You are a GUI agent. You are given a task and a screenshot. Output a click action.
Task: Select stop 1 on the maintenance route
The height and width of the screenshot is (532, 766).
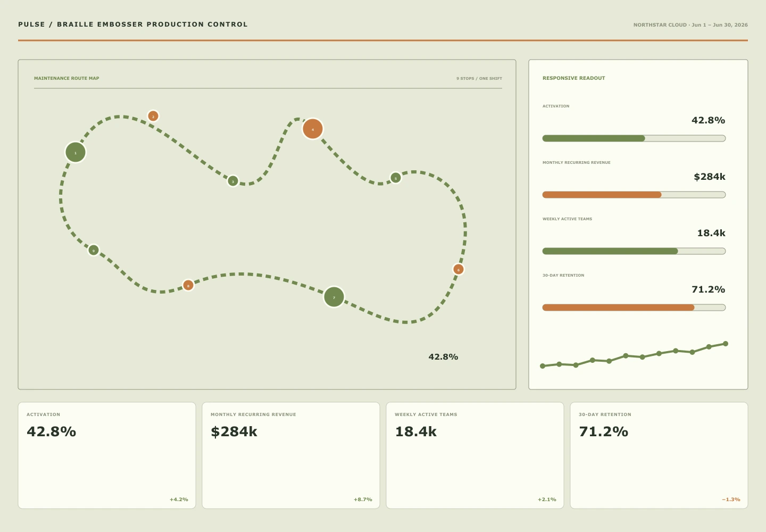76,152
